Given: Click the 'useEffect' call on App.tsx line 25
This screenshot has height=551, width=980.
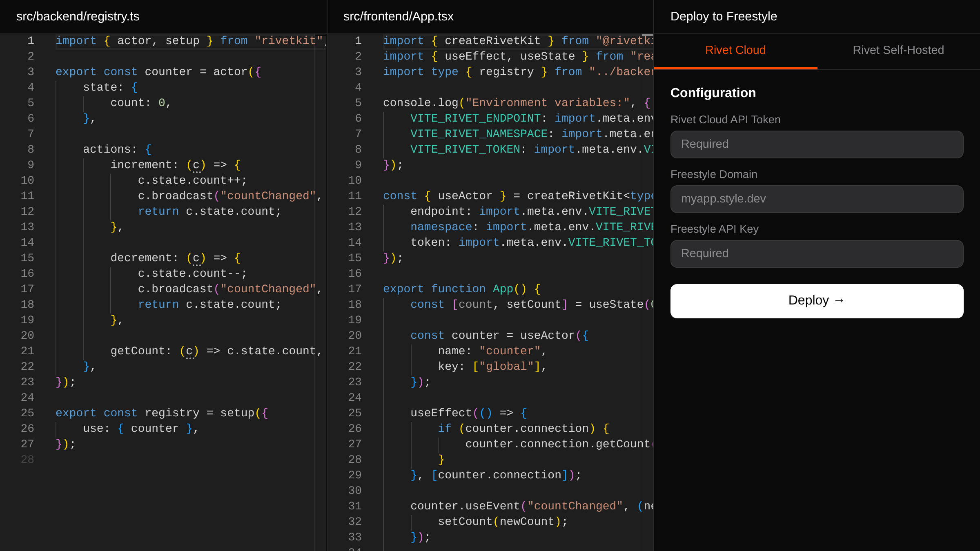Looking at the screenshot, I should click(441, 413).
